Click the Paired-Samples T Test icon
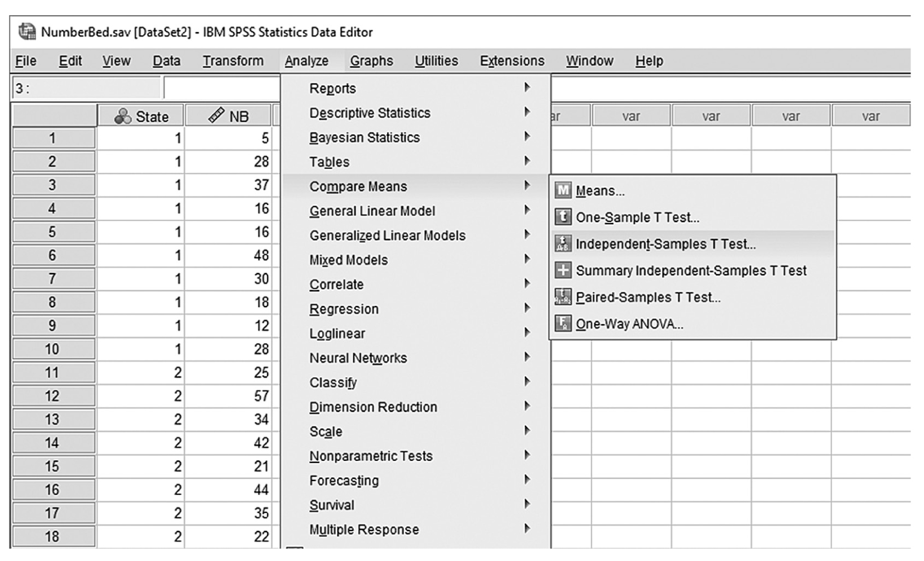 point(563,297)
